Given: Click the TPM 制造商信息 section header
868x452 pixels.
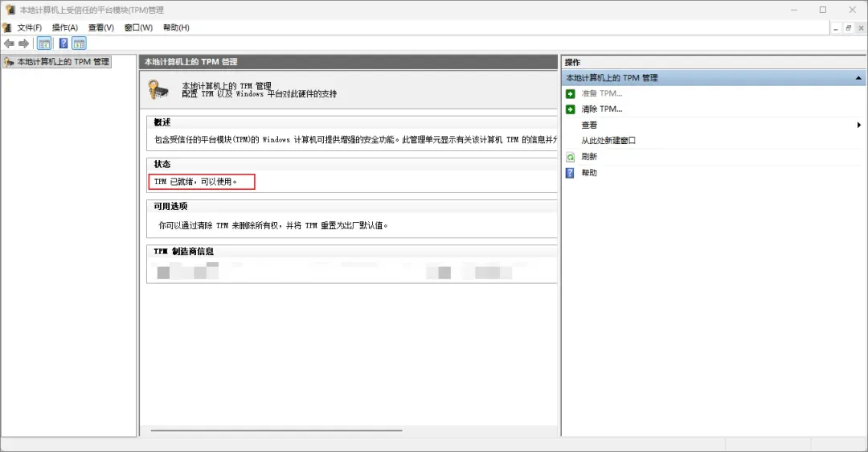Looking at the screenshot, I should (183, 252).
